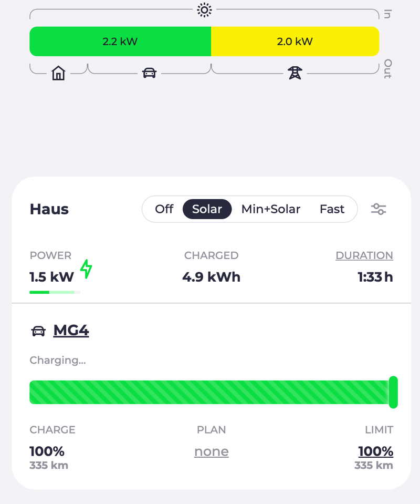
Task: Click the car icon under the energy bar
Action: point(150,73)
